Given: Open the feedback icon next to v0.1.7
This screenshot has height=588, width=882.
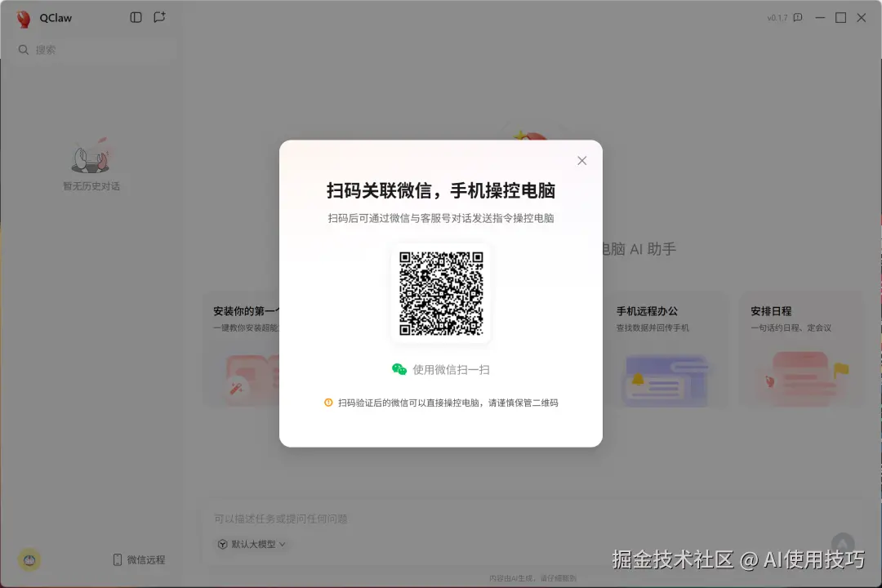Looking at the screenshot, I should pyautogui.click(x=798, y=18).
